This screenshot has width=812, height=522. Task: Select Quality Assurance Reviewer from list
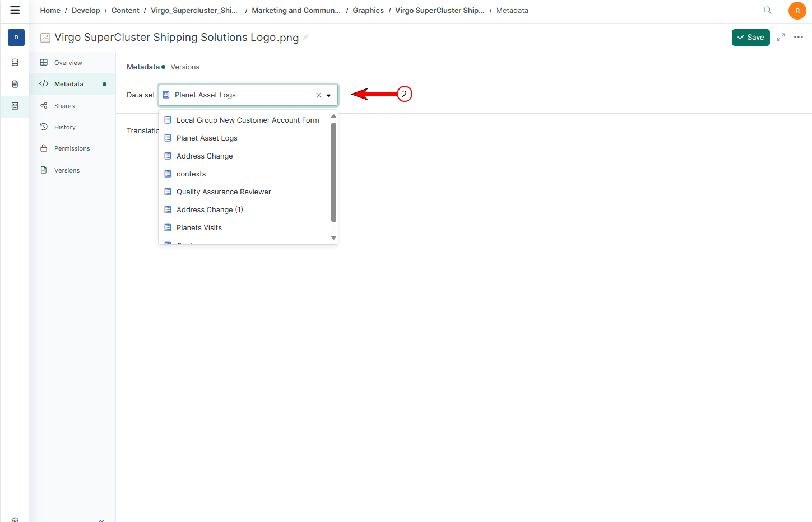pos(224,192)
